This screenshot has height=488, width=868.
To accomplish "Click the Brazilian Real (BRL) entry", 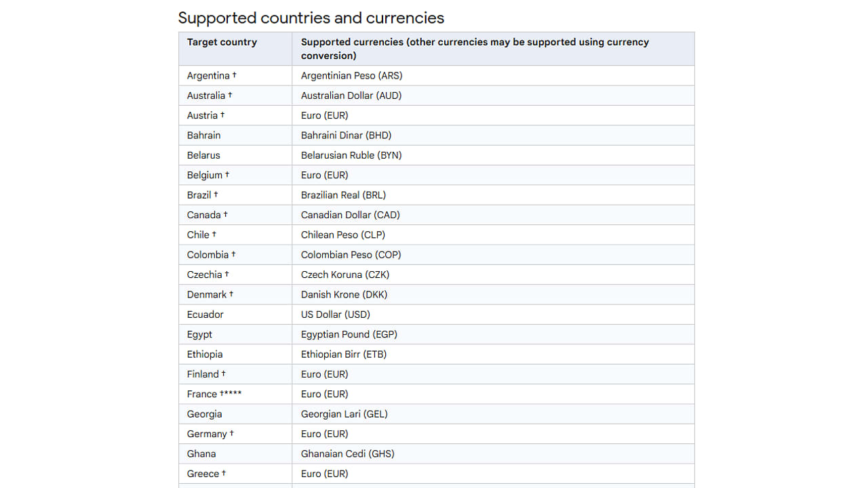I will [x=343, y=195].
